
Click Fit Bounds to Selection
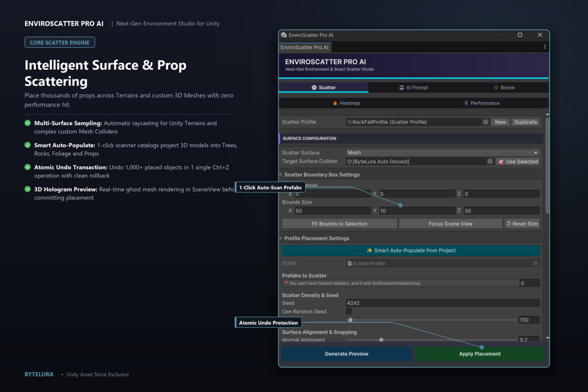tap(340, 223)
